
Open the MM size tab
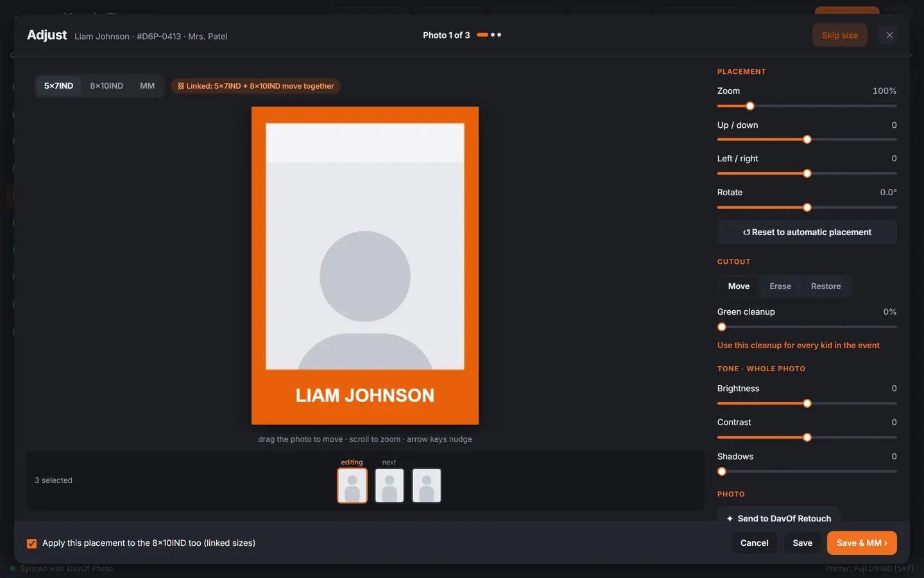point(147,86)
